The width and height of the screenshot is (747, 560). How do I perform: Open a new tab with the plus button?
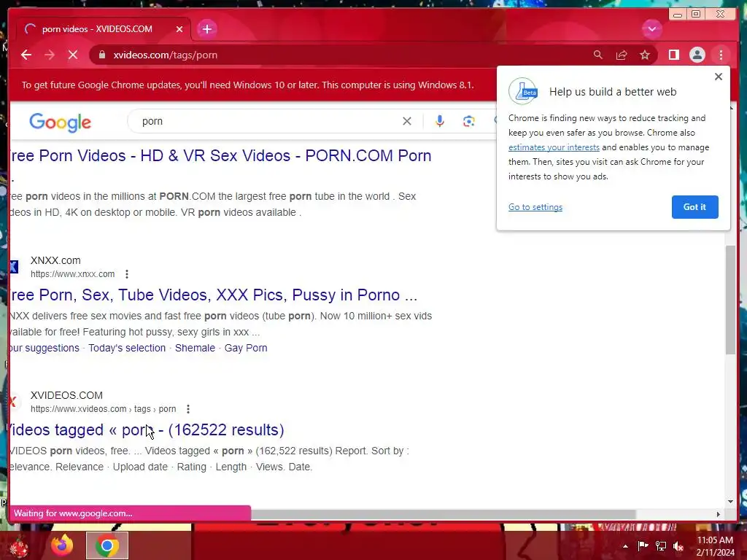(x=206, y=29)
